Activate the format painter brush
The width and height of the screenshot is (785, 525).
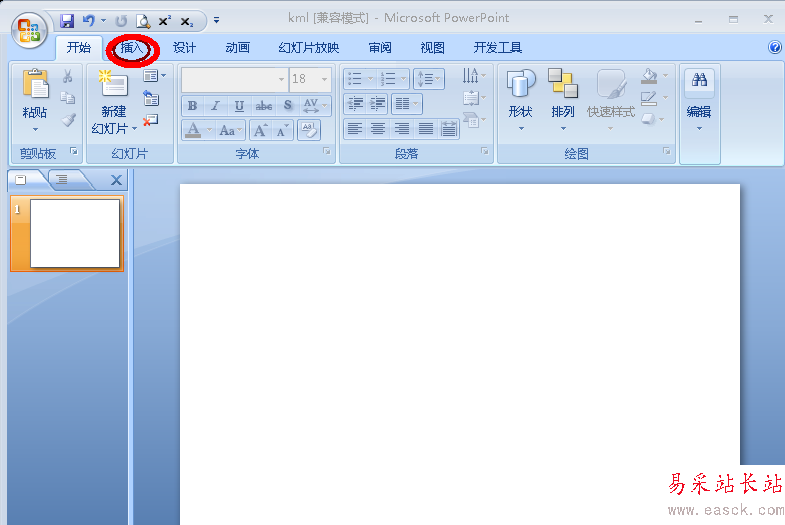[x=68, y=120]
